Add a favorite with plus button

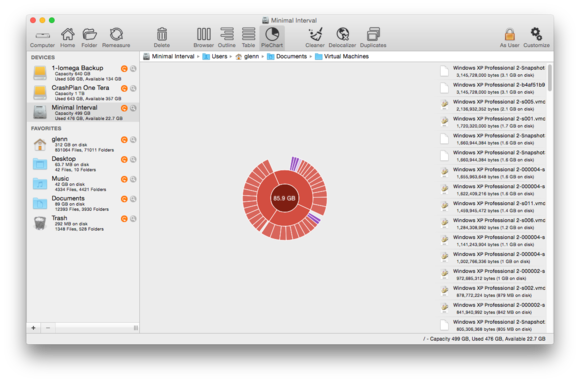(33, 328)
